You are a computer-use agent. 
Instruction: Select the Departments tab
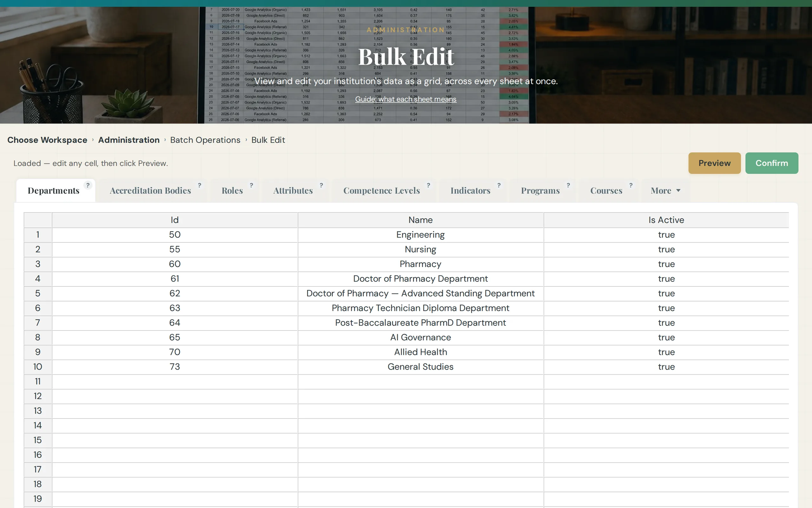pyautogui.click(x=54, y=190)
